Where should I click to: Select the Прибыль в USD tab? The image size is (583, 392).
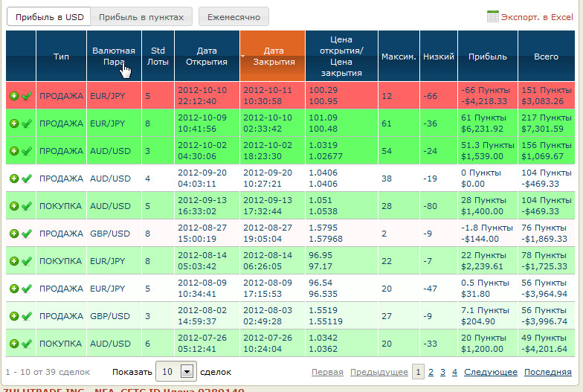(x=49, y=16)
